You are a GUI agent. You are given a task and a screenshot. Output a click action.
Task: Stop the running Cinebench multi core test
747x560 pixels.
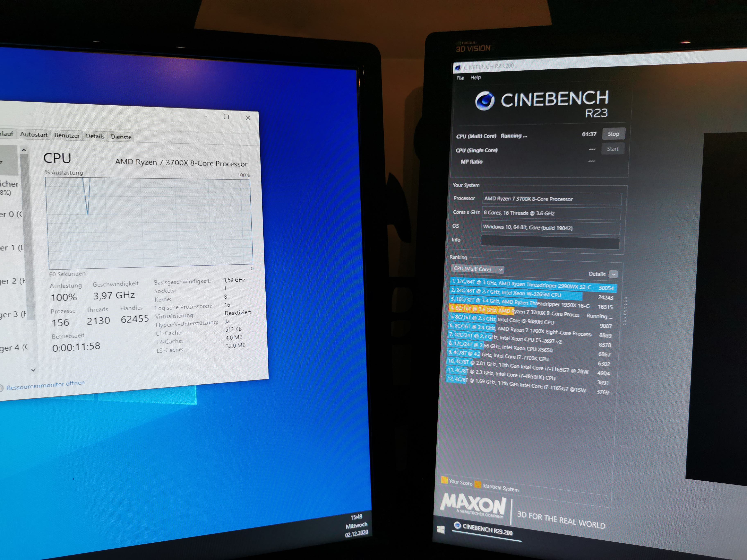click(x=613, y=134)
